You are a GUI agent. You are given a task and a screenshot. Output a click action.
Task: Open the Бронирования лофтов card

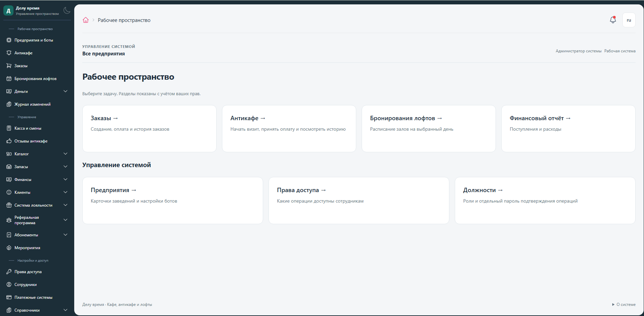(429, 129)
